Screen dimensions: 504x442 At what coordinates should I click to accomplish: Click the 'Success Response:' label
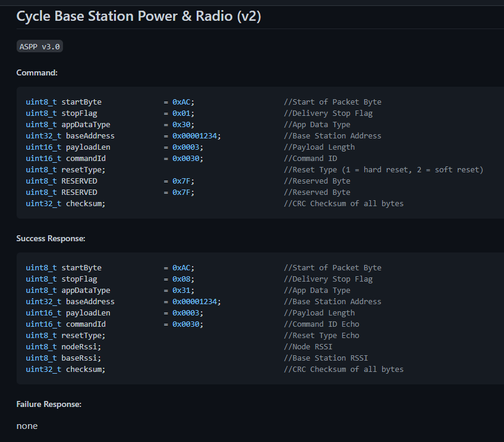[x=51, y=238]
